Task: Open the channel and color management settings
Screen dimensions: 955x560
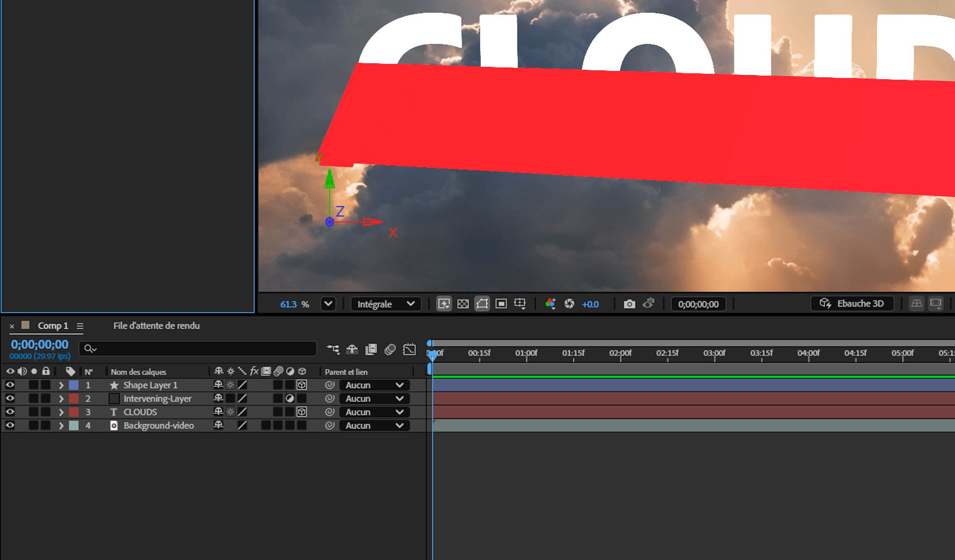Action: [551, 304]
